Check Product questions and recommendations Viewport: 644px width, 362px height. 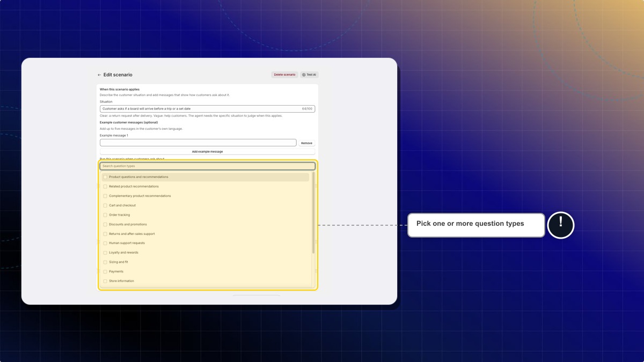pos(105,177)
